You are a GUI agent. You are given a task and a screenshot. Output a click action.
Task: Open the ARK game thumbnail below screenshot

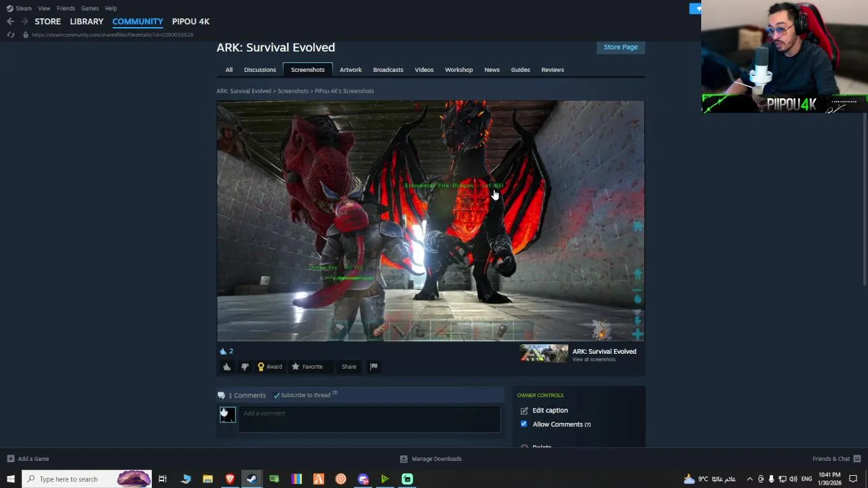coord(544,354)
